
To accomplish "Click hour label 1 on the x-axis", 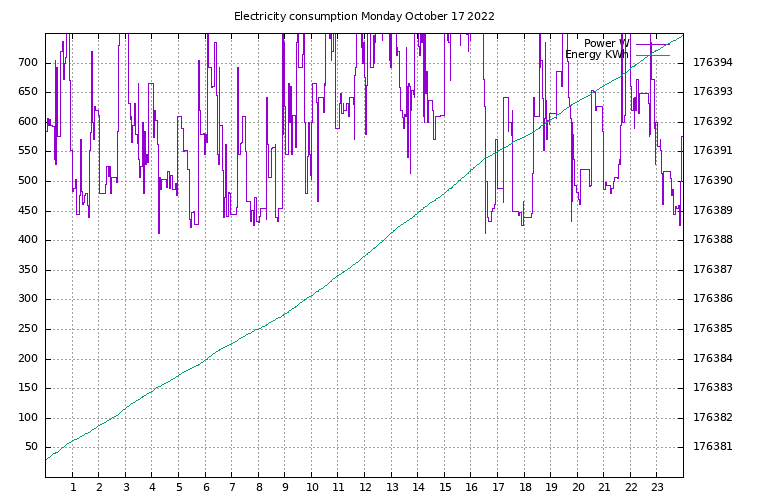I will click(x=73, y=488).
